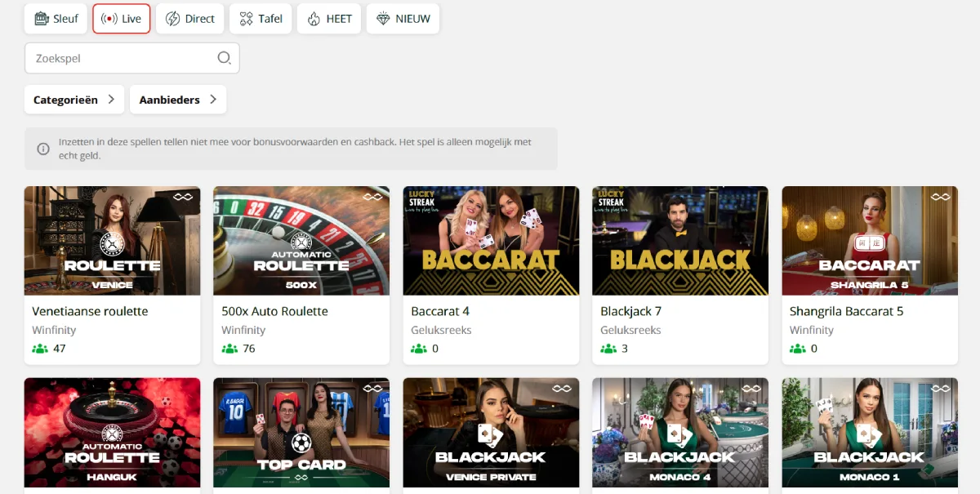The width and height of the screenshot is (980, 494).
Task: Open the Automatic Roulette 500x thumbnail
Action: 301,241
